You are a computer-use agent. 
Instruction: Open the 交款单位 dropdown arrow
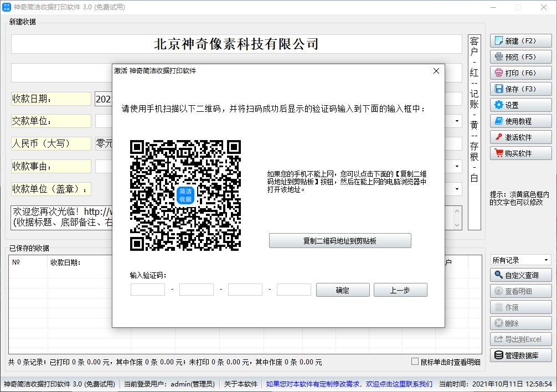coord(457,121)
